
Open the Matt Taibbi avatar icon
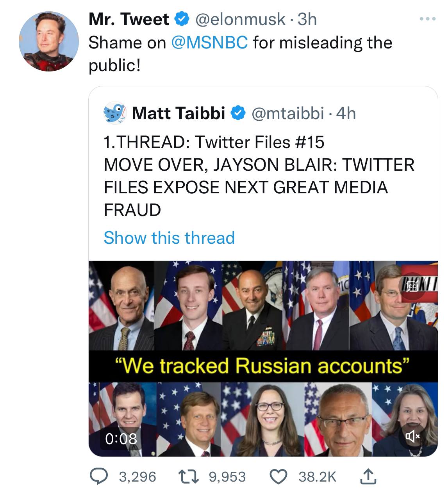point(114,112)
